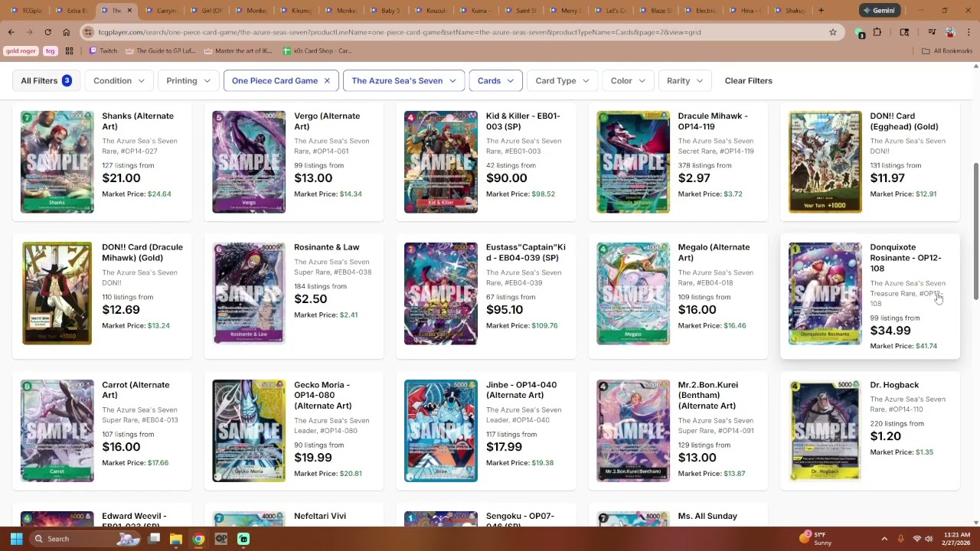This screenshot has width=980, height=551.
Task: Open the Shanks (Alternate Art) card image
Action: tap(57, 161)
